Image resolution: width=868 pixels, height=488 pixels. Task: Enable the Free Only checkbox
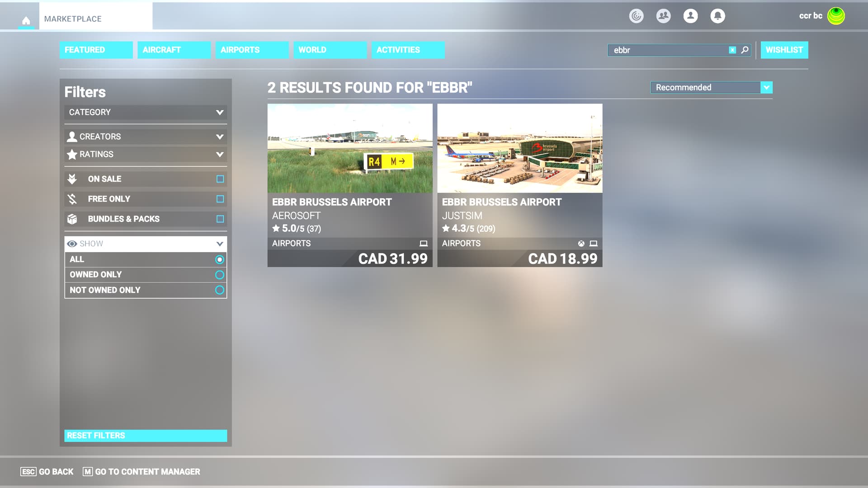coord(220,199)
